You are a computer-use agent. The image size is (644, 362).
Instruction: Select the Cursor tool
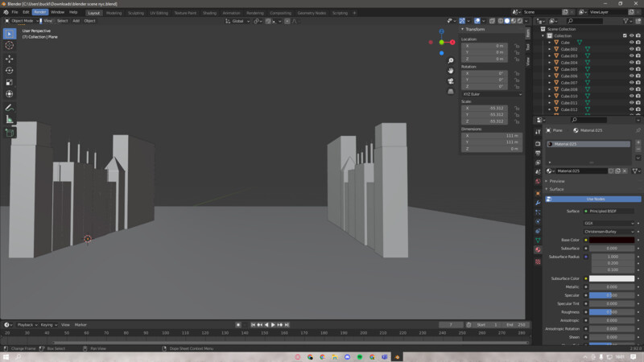pyautogui.click(x=10, y=45)
